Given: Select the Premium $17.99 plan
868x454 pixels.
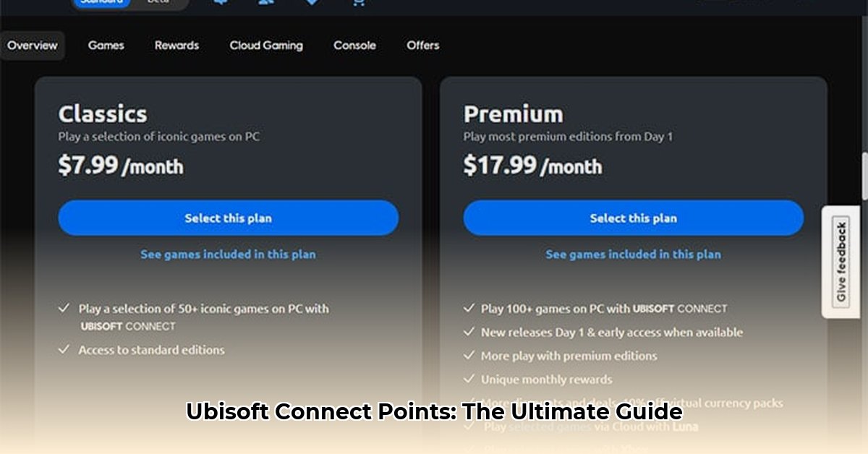Looking at the screenshot, I should (633, 218).
